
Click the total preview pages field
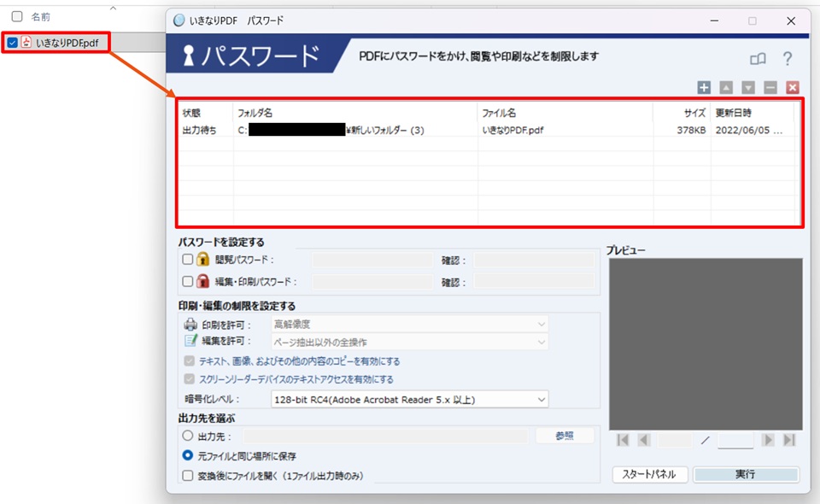pos(735,440)
